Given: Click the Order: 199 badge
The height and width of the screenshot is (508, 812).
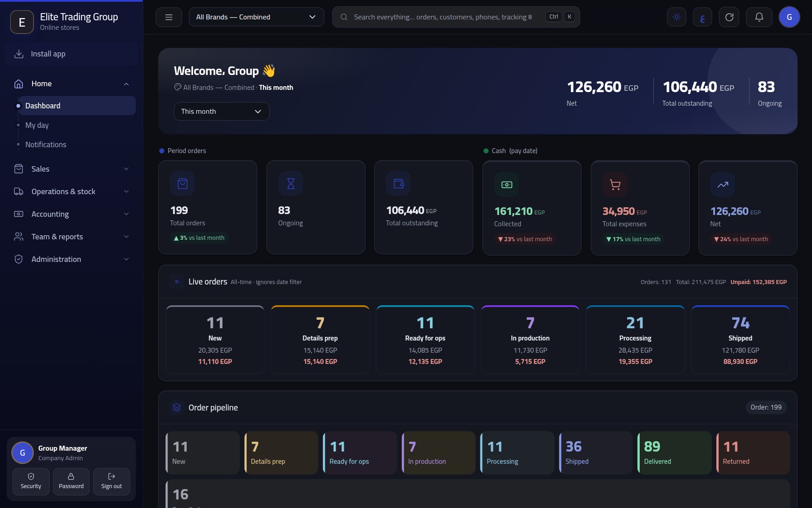Looking at the screenshot, I should click(x=766, y=407).
